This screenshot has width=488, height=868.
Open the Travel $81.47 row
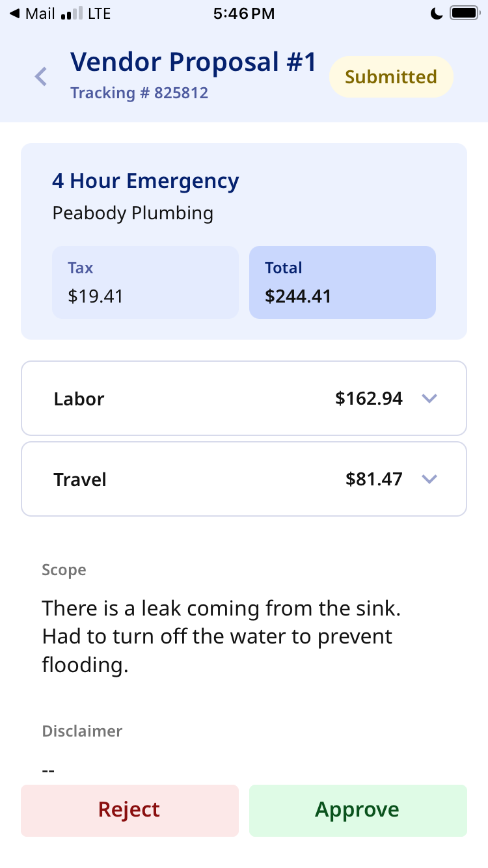pos(244,479)
